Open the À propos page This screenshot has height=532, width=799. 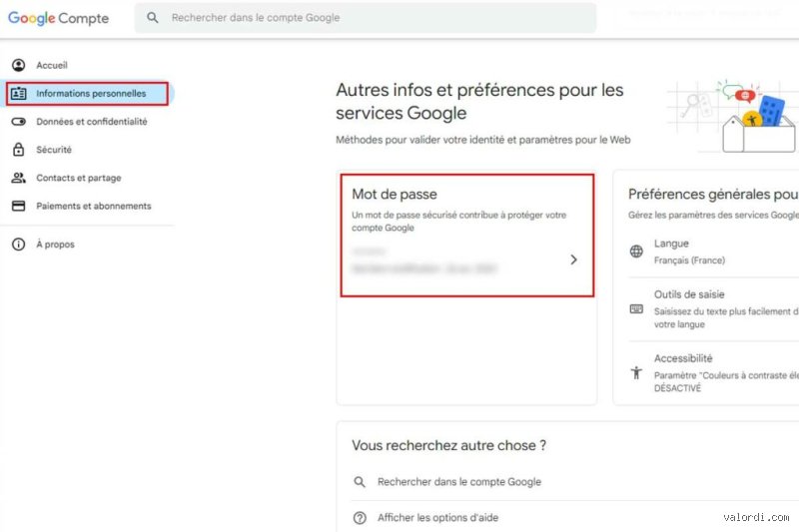(55, 245)
